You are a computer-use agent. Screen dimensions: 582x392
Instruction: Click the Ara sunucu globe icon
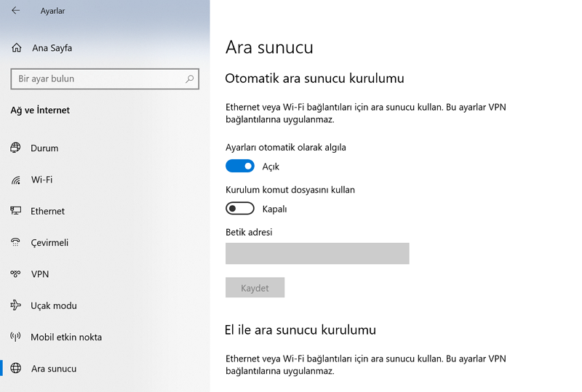[16, 369]
